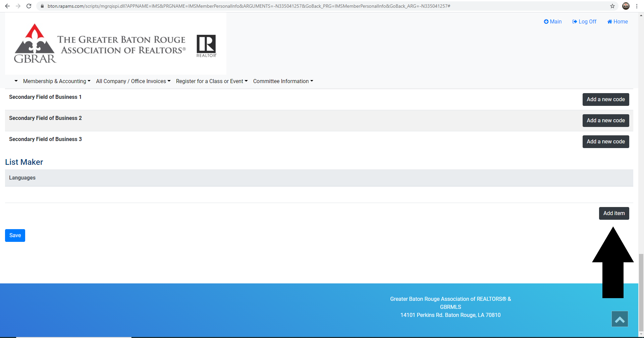Go back to the previous browser page
The width and height of the screenshot is (644, 338).
coord(7,6)
